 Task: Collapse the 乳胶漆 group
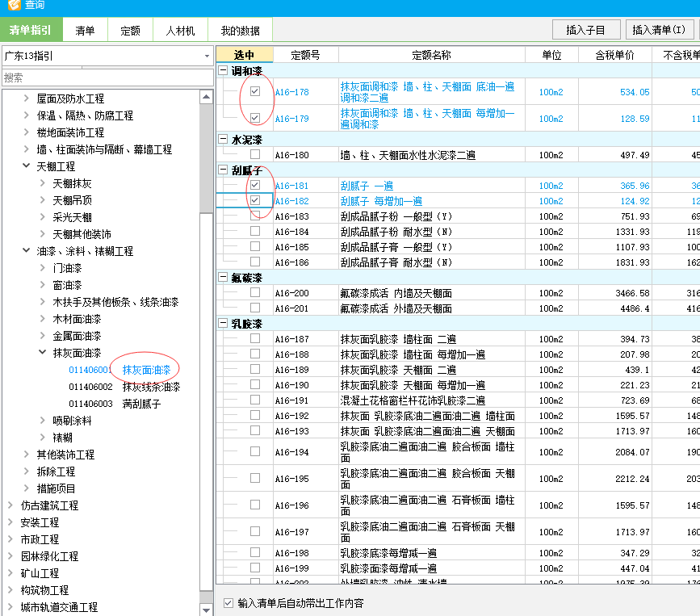coord(223,323)
